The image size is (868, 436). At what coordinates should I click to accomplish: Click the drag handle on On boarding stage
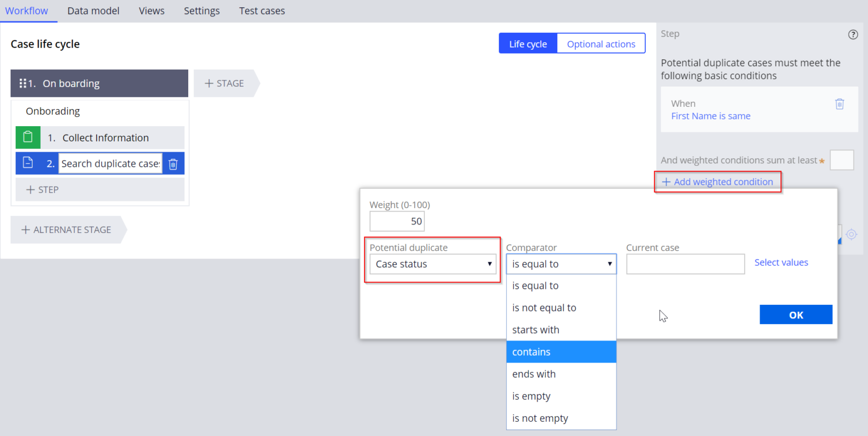(23, 83)
